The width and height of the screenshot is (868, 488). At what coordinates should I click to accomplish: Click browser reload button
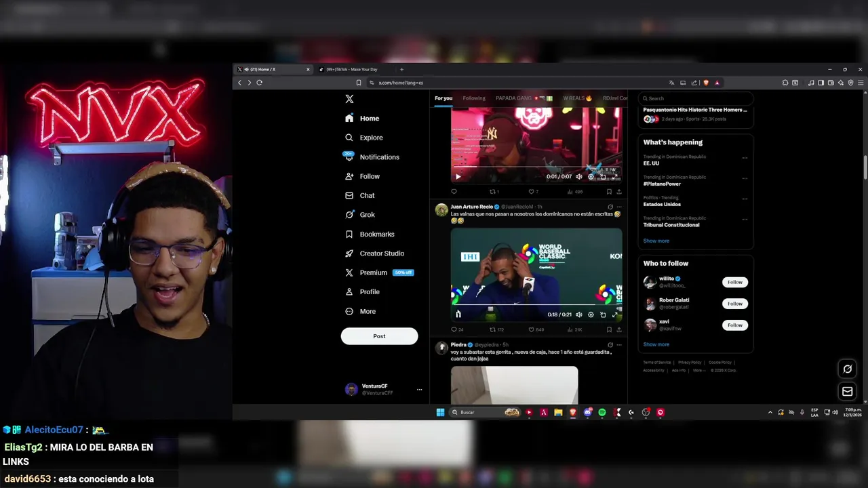pos(259,83)
